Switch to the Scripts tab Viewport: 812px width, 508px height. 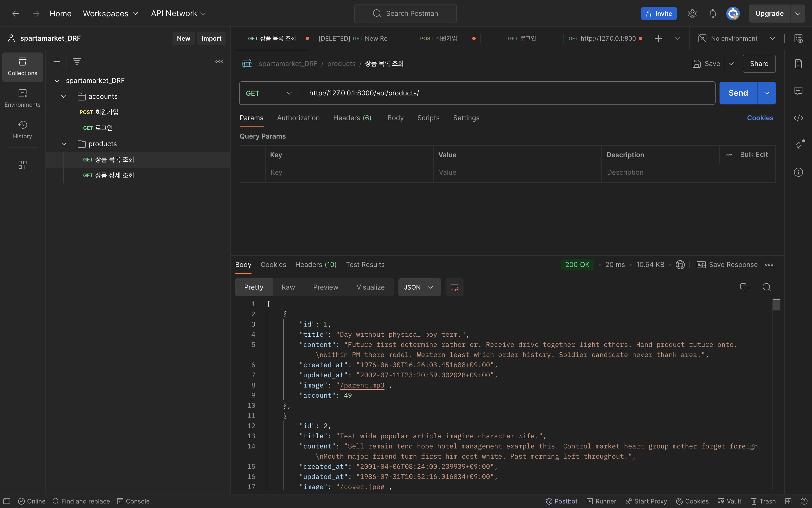(x=428, y=118)
